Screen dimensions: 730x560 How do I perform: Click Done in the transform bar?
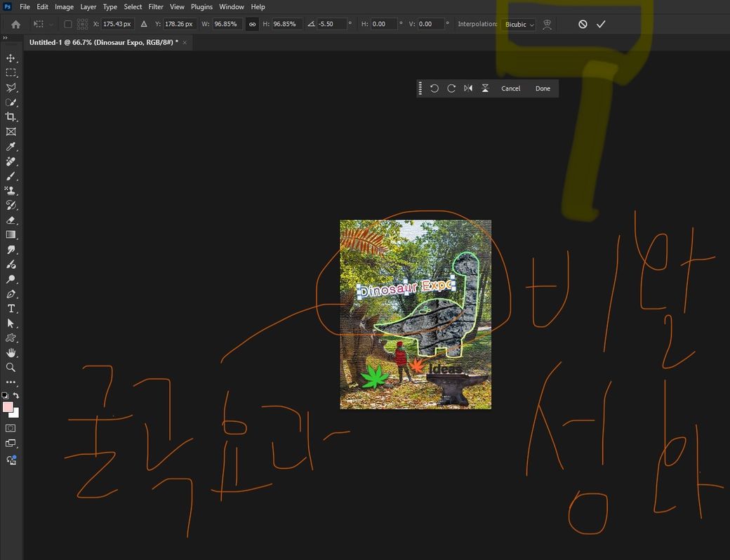pos(543,88)
